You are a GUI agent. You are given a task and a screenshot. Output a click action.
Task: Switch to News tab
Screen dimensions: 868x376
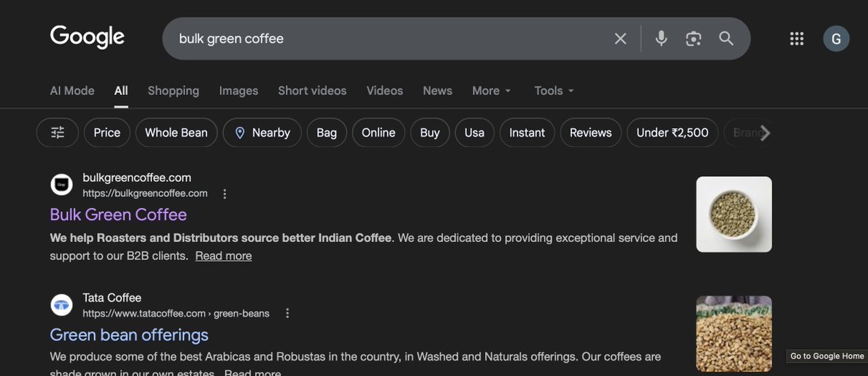click(437, 91)
